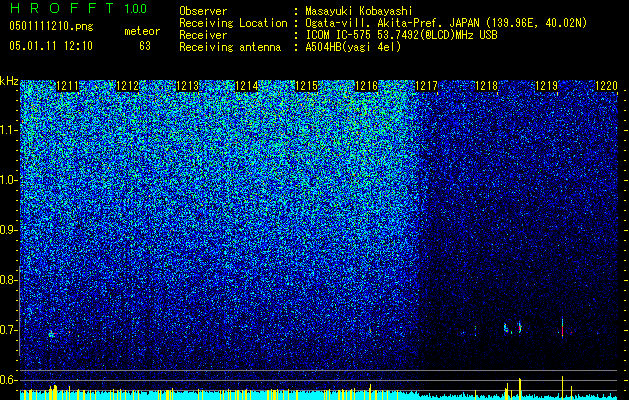Click the red meteor echo near 1219
The image size is (629, 400).
(x=562, y=328)
